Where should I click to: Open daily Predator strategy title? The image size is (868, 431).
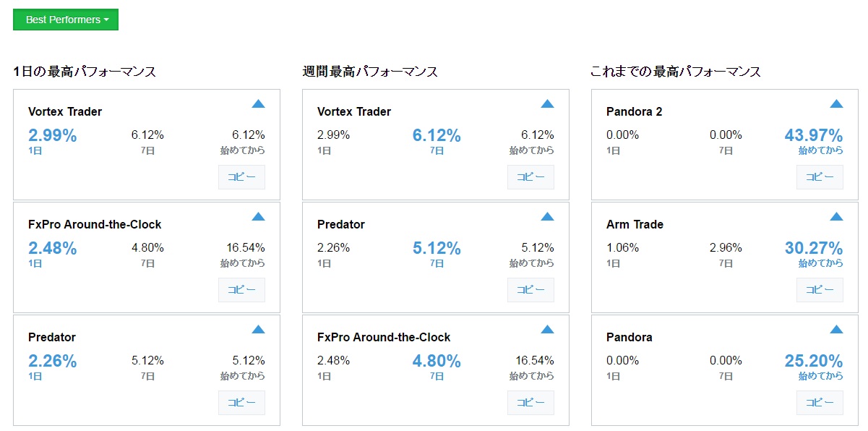[x=52, y=338]
